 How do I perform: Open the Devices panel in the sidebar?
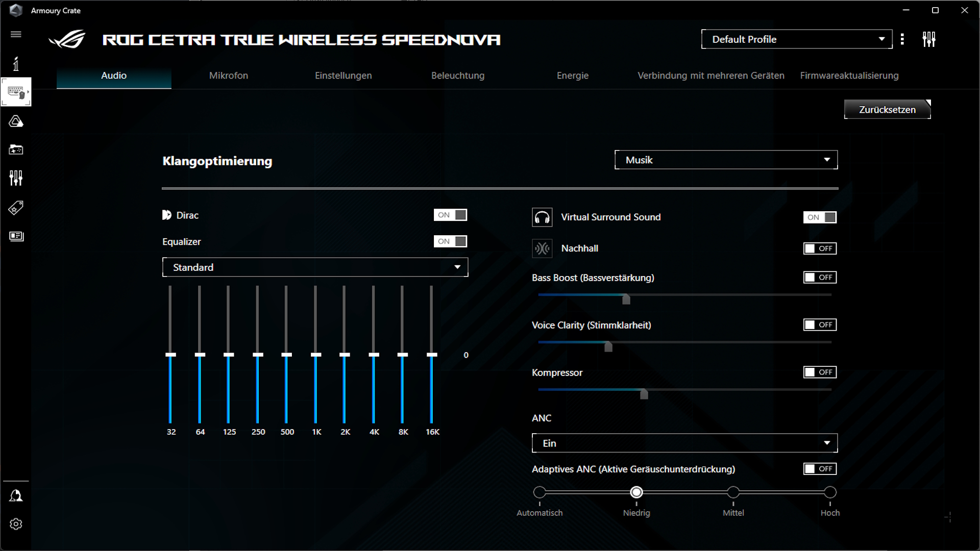point(16,92)
